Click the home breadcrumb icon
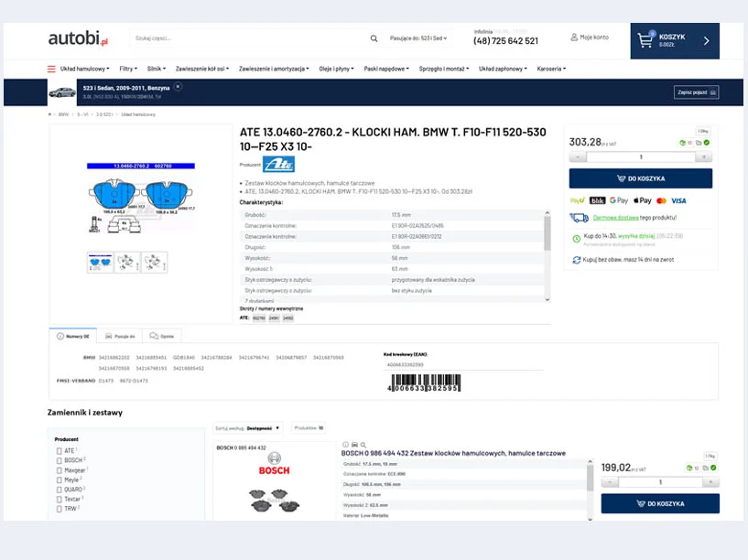This screenshot has width=748, height=560. (49, 114)
